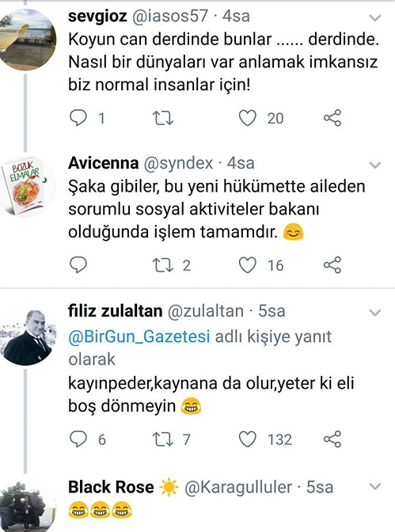This screenshot has height=532, width=395.
Task: Reply to filiz zulaltan's tweet
Action: 78,439
